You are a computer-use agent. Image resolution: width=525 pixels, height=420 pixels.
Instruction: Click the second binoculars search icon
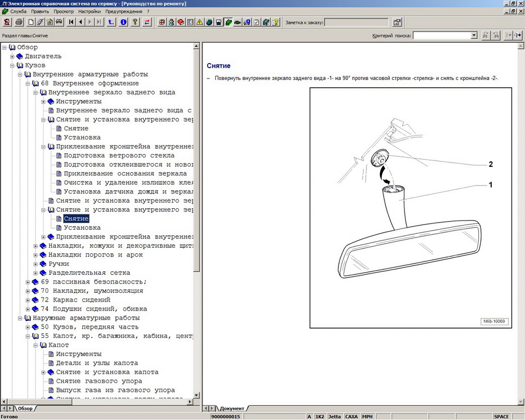(496, 35)
